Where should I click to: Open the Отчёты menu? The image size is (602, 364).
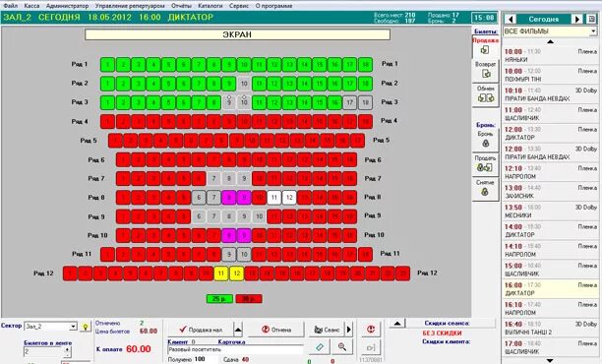point(181,6)
